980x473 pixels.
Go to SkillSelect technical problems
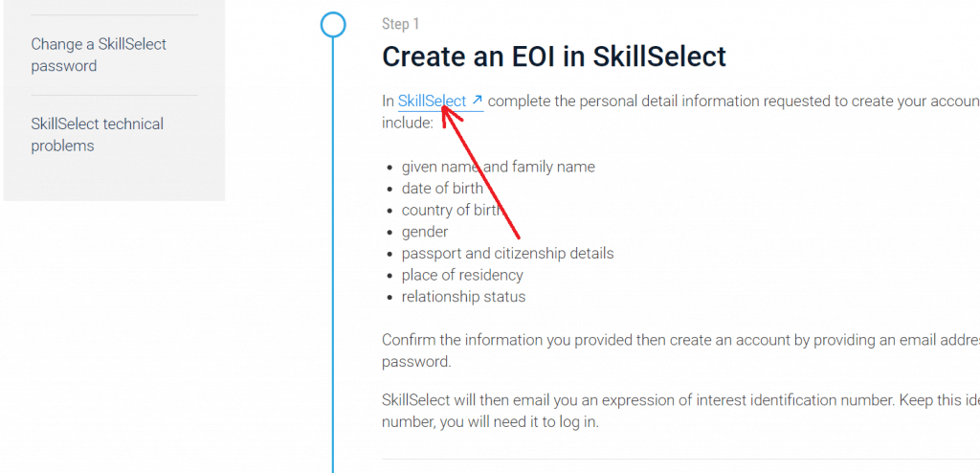97,134
